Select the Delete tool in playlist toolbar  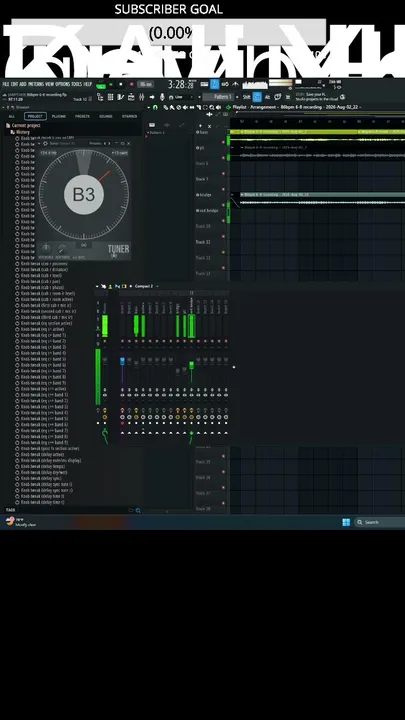(x=178, y=107)
